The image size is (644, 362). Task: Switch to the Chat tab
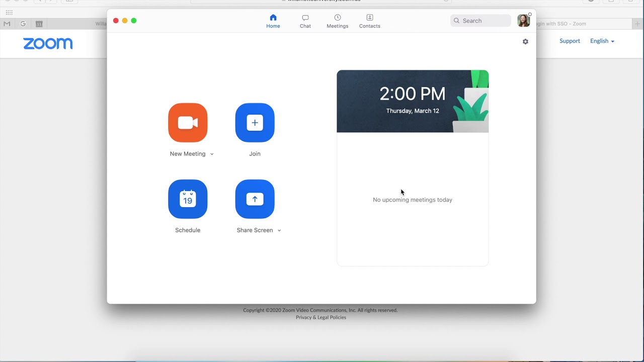coord(305,22)
